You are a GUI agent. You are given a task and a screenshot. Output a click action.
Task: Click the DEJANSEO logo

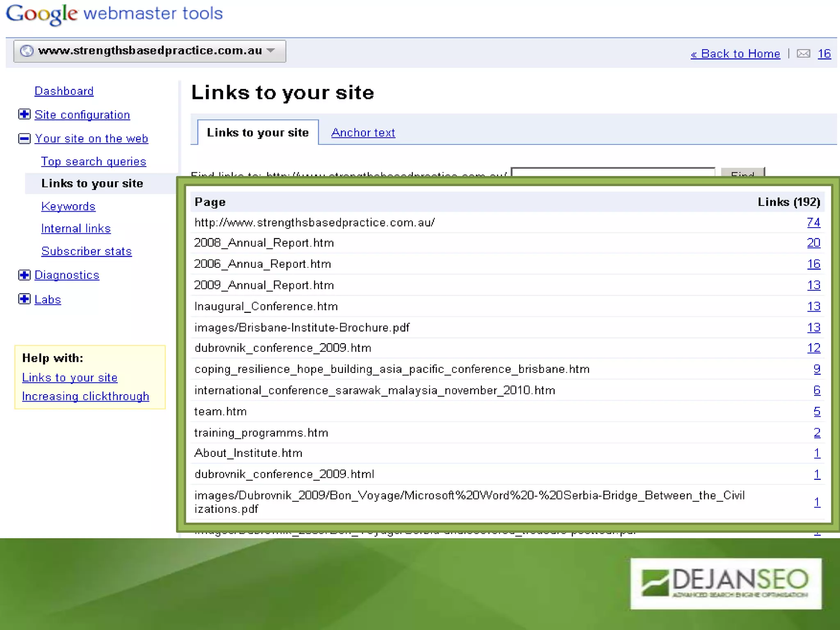(726, 583)
